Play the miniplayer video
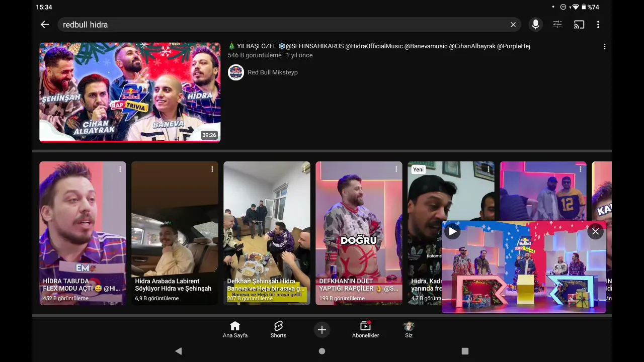Screen dimensions: 644x362 click(x=452, y=231)
